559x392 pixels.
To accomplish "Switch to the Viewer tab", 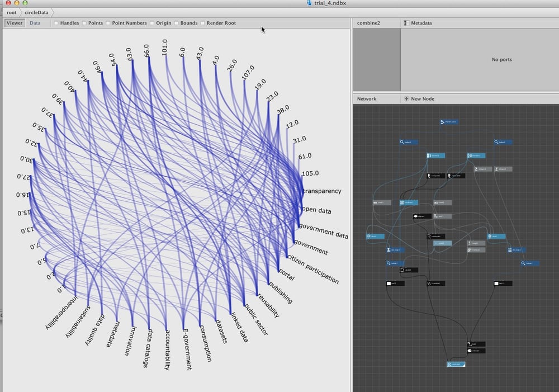I will (15, 23).
